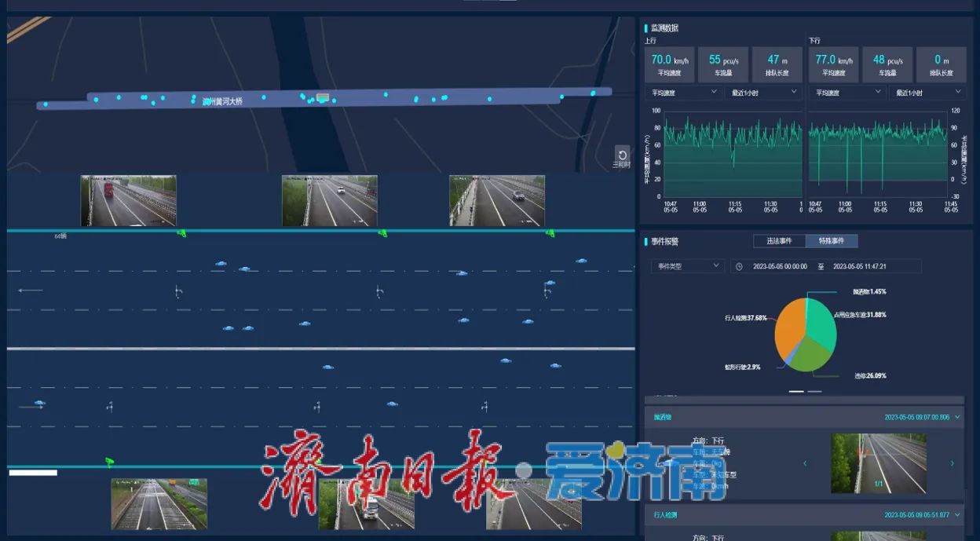Click the 下行 77.0 km/h average speed card
980x541 pixels.
[x=835, y=64]
